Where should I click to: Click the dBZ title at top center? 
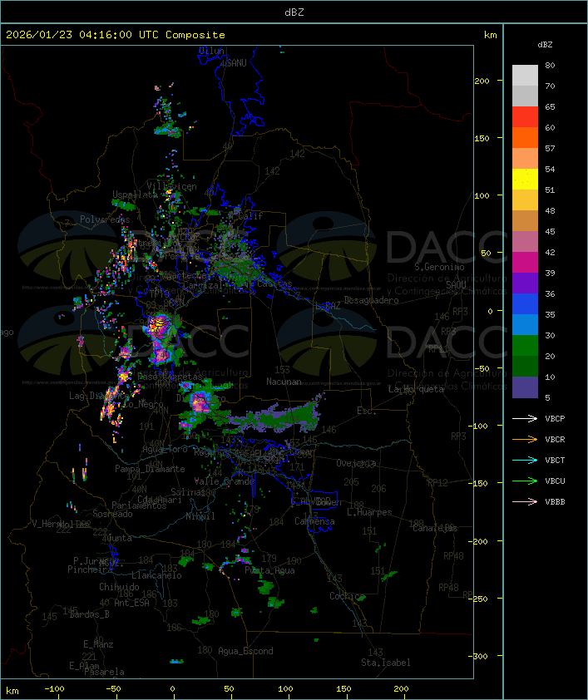294,12
